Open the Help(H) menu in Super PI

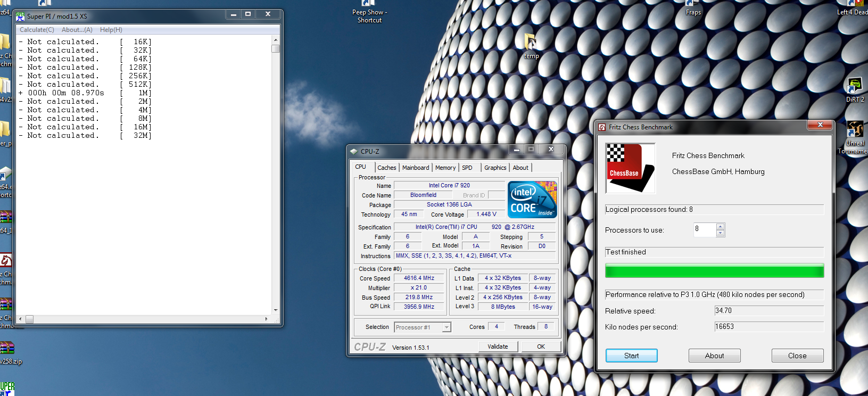click(x=111, y=30)
